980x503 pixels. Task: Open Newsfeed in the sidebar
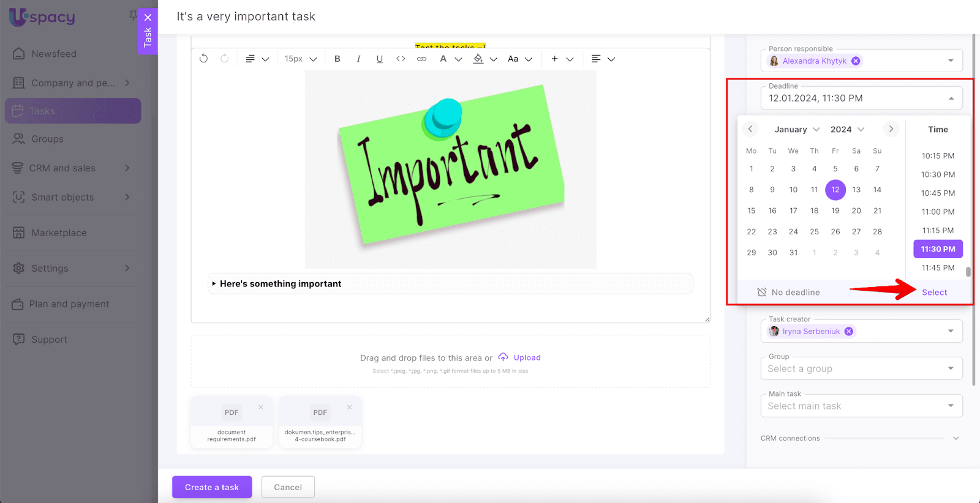point(54,54)
